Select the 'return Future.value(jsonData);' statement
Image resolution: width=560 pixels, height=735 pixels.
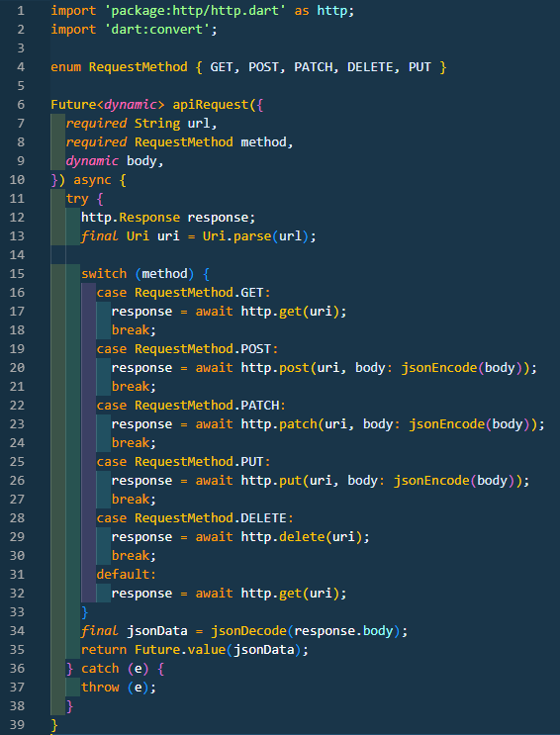tap(195, 650)
